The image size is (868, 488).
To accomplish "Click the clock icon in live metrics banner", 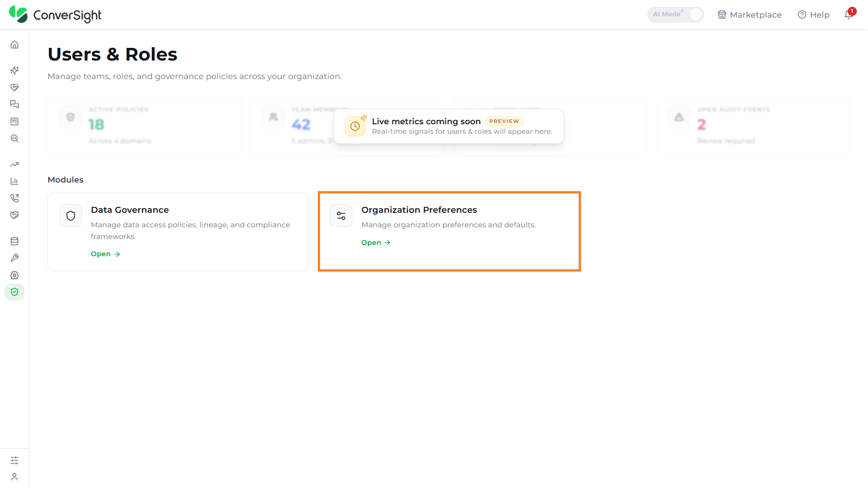I will 355,126.
